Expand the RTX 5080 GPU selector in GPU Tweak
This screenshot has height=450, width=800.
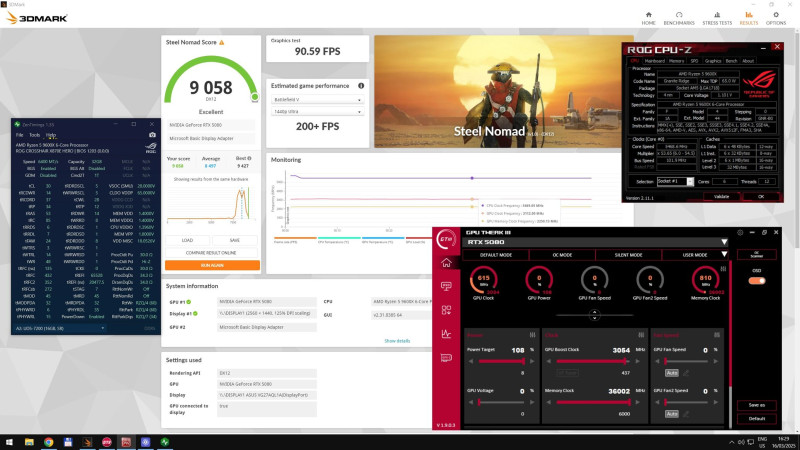pyautogui.click(x=723, y=242)
